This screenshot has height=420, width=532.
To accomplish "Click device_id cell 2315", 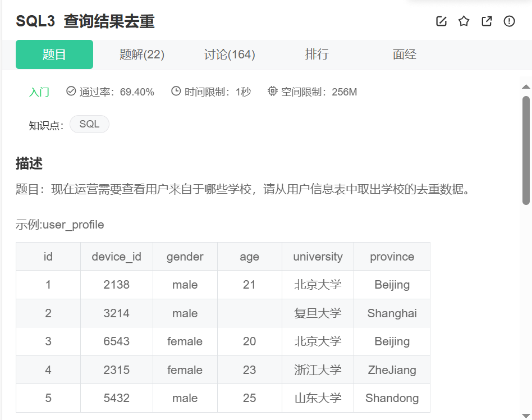I will click(116, 370).
